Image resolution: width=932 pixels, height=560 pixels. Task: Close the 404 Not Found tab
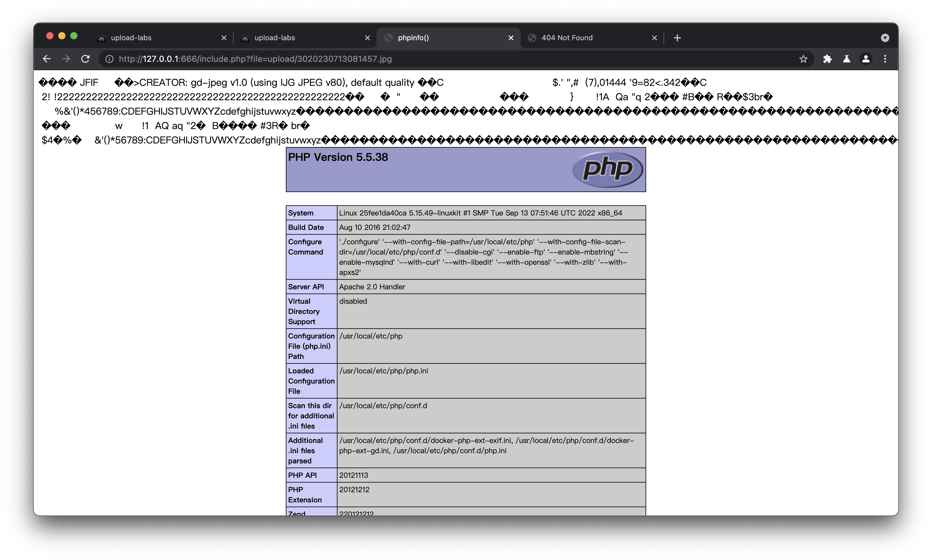coord(655,38)
